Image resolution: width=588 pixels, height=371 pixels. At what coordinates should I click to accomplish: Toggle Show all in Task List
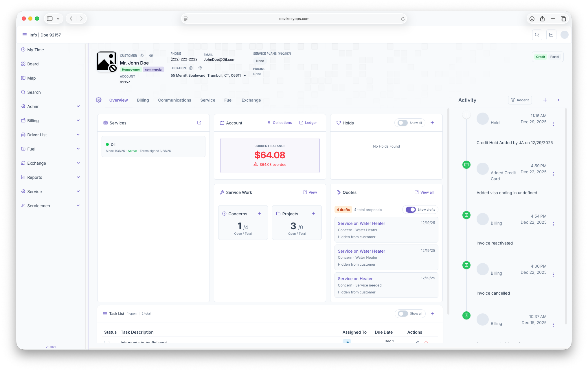(x=403, y=313)
